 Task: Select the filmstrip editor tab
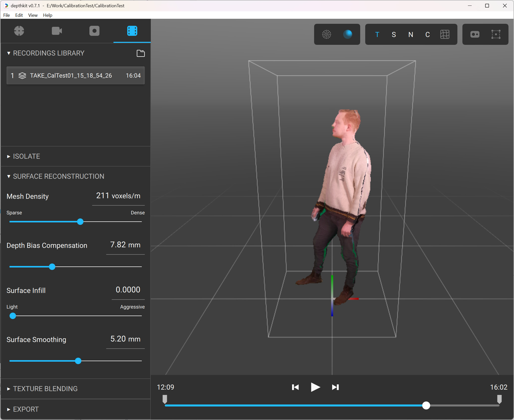(x=132, y=31)
